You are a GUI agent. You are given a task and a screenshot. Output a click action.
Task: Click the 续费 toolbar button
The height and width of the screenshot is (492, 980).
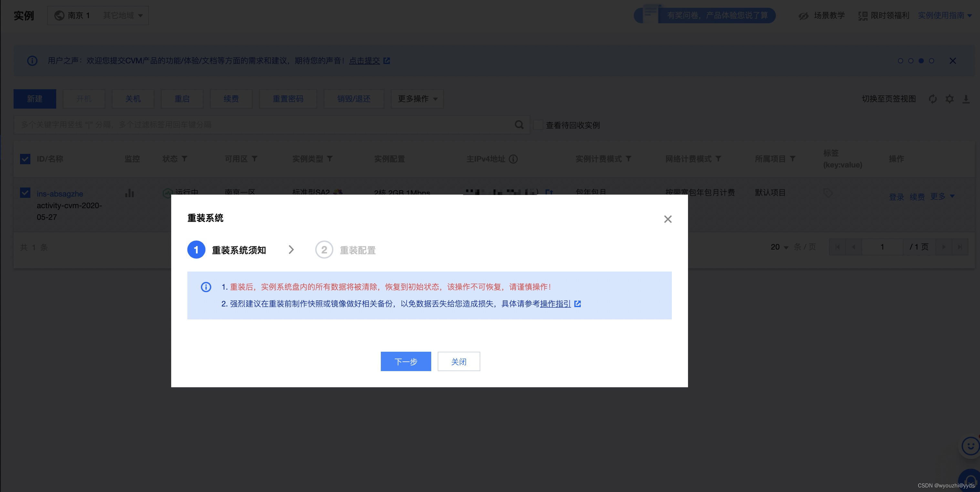tap(231, 99)
